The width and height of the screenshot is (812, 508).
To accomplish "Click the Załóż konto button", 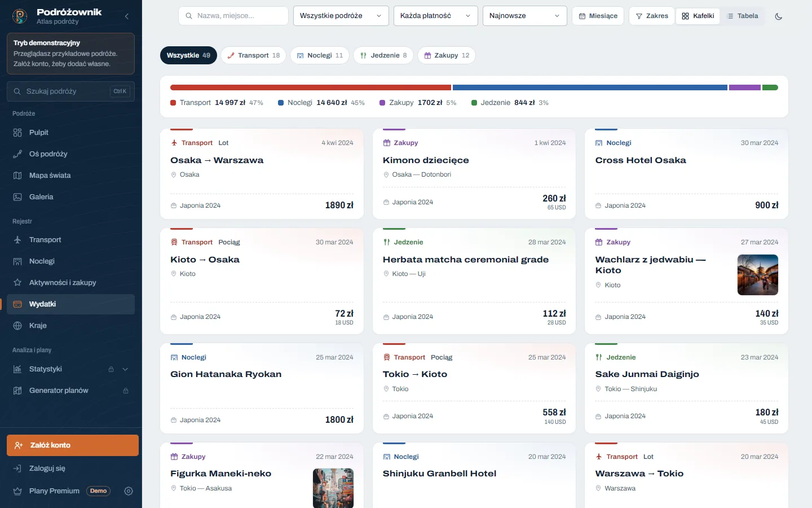I will pyautogui.click(x=73, y=445).
